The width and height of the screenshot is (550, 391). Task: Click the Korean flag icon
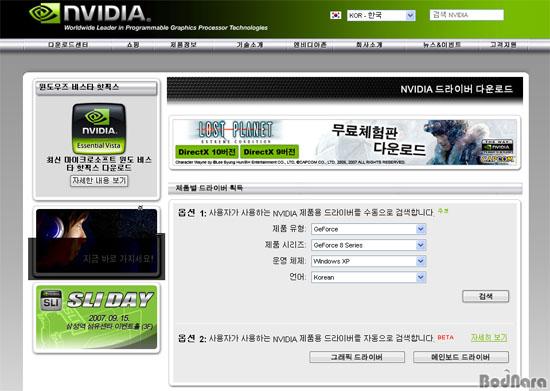336,15
